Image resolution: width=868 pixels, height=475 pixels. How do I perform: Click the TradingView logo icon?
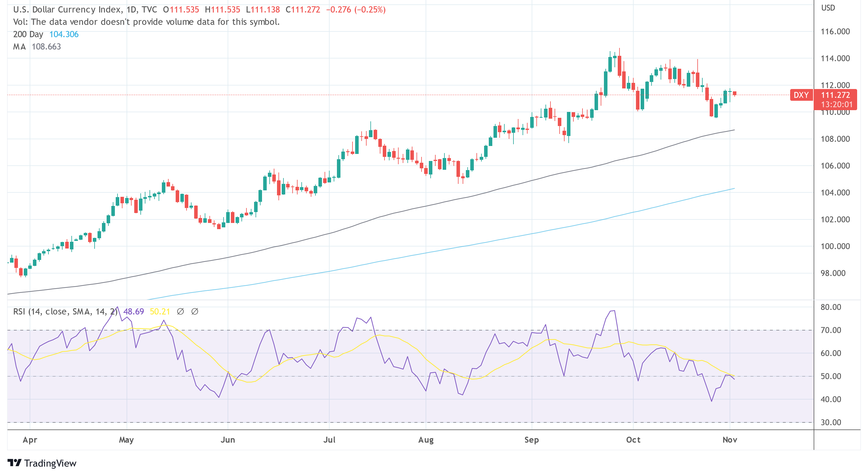tap(14, 463)
